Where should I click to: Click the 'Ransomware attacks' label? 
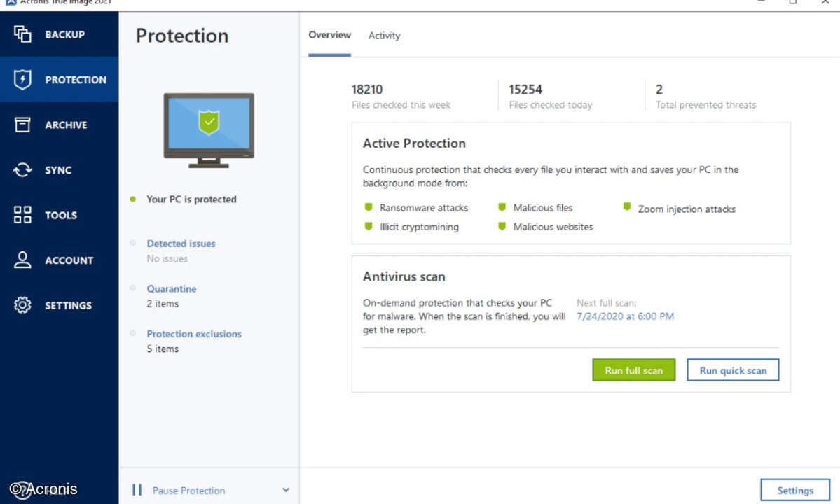(x=424, y=208)
